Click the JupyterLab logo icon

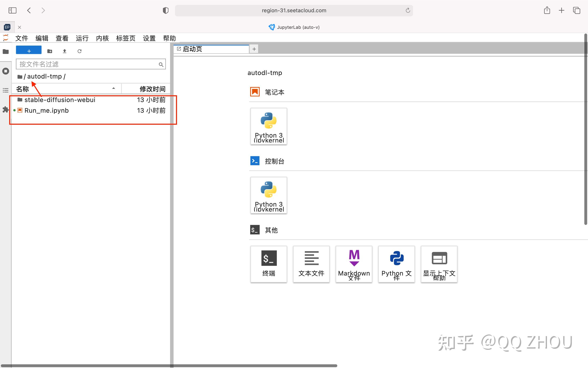click(5, 38)
